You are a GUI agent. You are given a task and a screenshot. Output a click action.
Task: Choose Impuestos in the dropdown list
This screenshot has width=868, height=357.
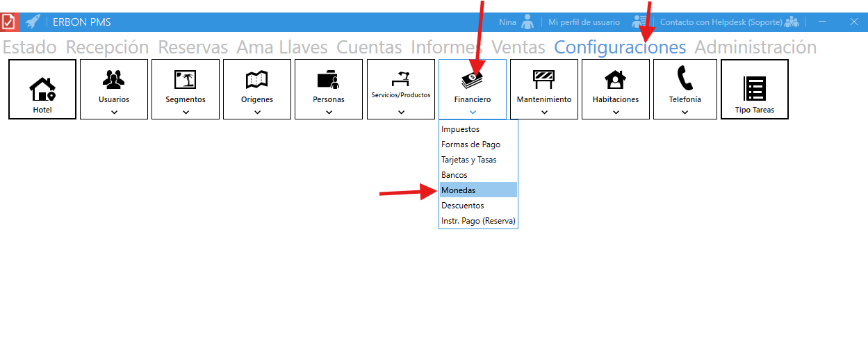coord(460,129)
